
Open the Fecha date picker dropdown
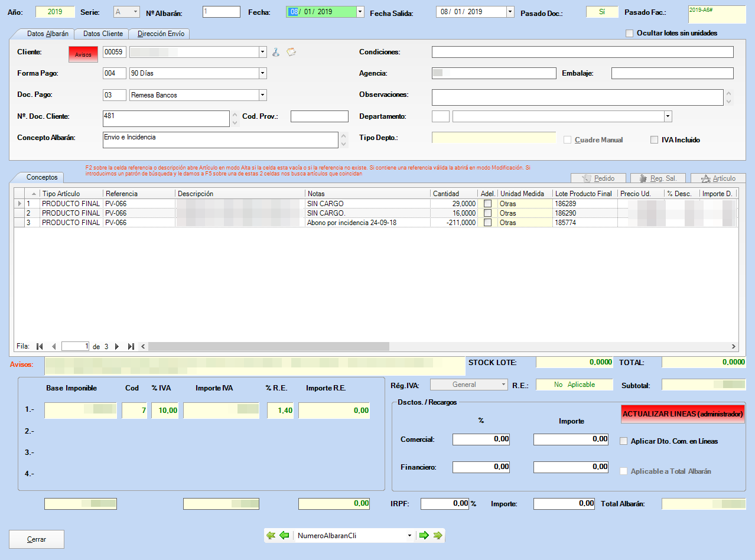coord(360,12)
